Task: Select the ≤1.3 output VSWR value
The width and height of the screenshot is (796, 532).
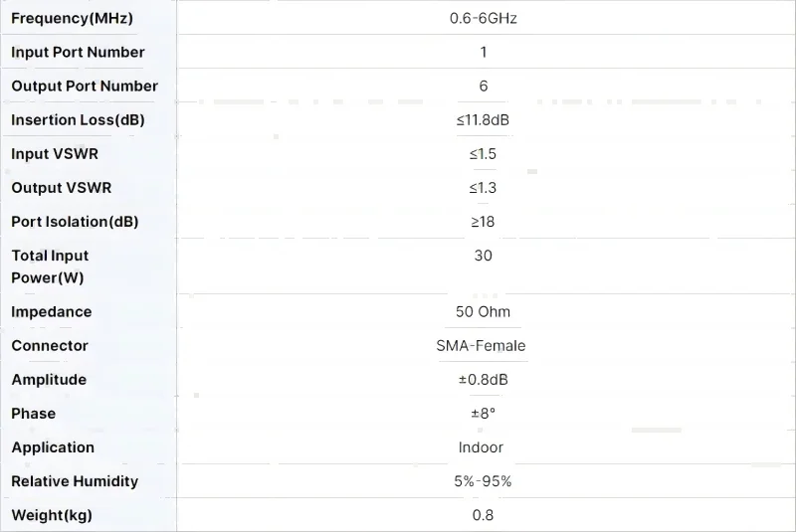Action: tap(484, 187)
